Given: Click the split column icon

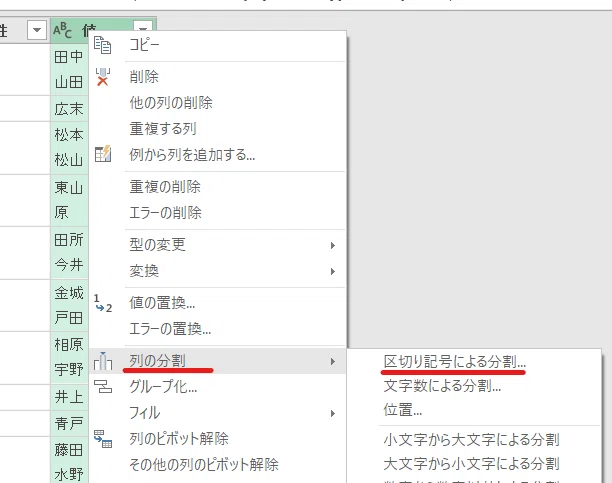Looking at the screenshot, I should coord(103,361).
